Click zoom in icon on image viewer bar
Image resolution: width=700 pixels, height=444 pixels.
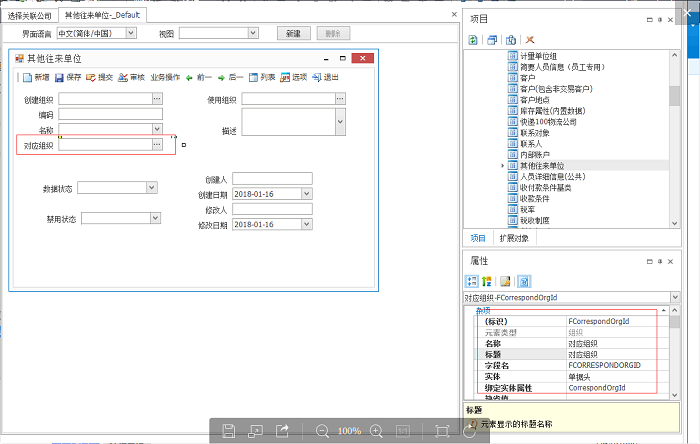pyautogui.click(x=377, y=430)
